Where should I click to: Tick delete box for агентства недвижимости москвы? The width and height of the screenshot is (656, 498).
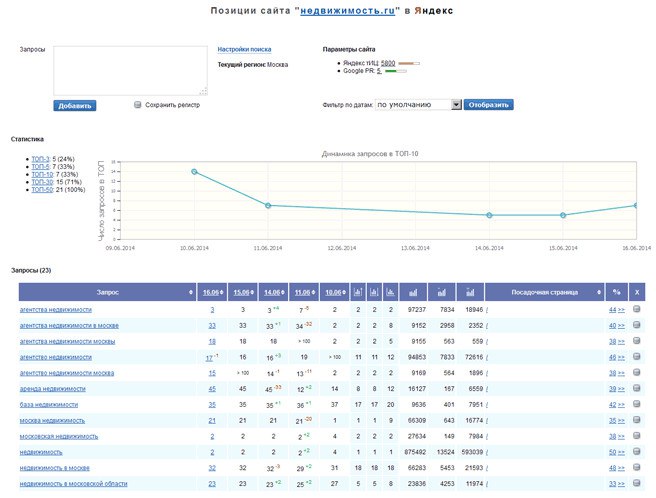pos(636,341)
